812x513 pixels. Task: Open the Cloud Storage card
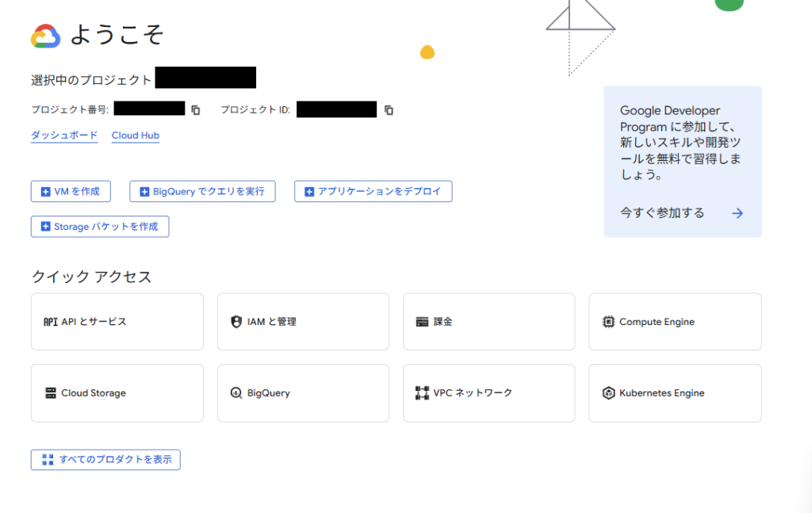pos(117,393)
